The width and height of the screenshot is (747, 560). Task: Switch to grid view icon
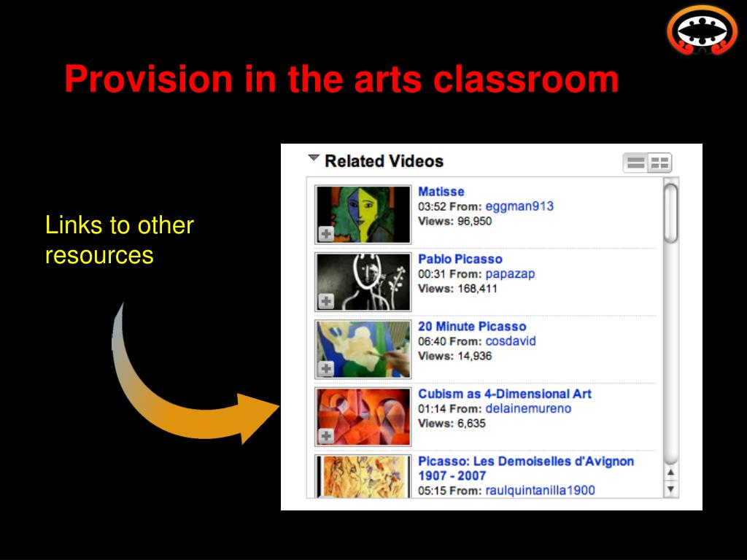(x=659, y=163)
